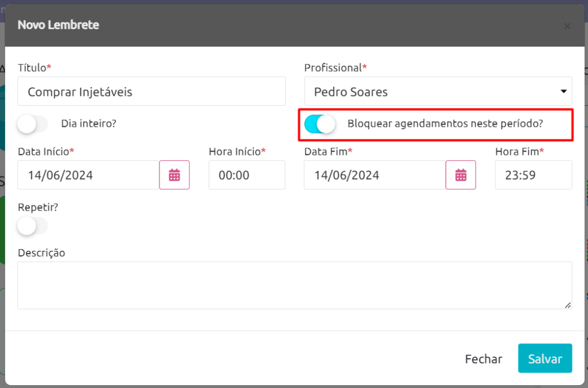This screenshot has height=388, width=588.
Task: Click the Data Início date text field
Action: tap(88, 174)
